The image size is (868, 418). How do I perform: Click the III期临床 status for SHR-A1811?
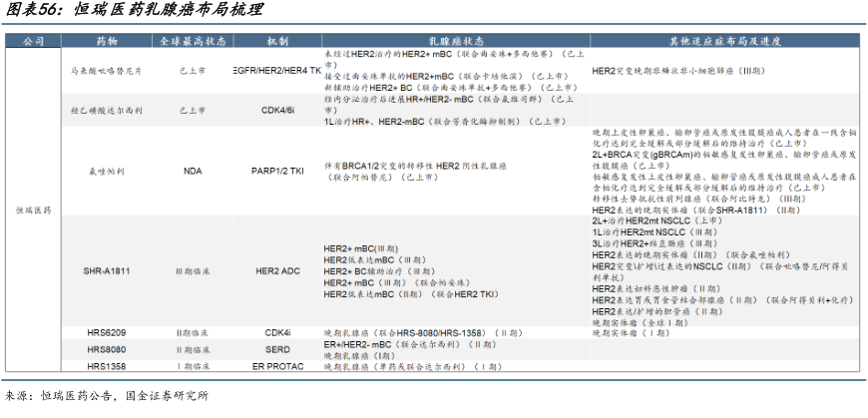pyautogui.click(x=193, y=271)
